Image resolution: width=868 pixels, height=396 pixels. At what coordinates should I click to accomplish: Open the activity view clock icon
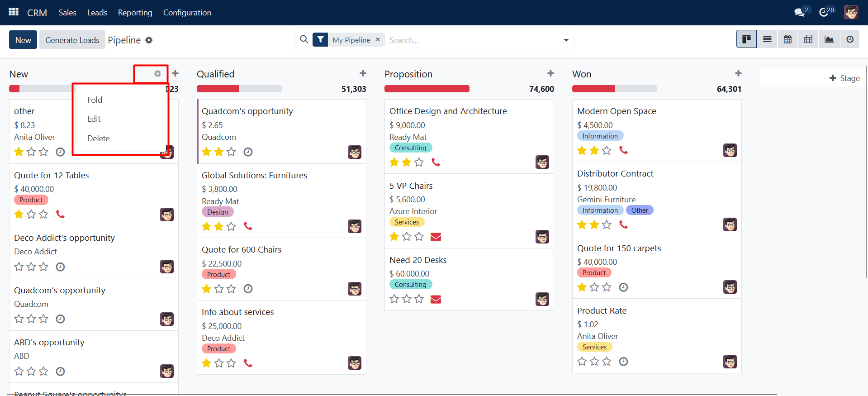pyautogui.click(x=850, y=39)
